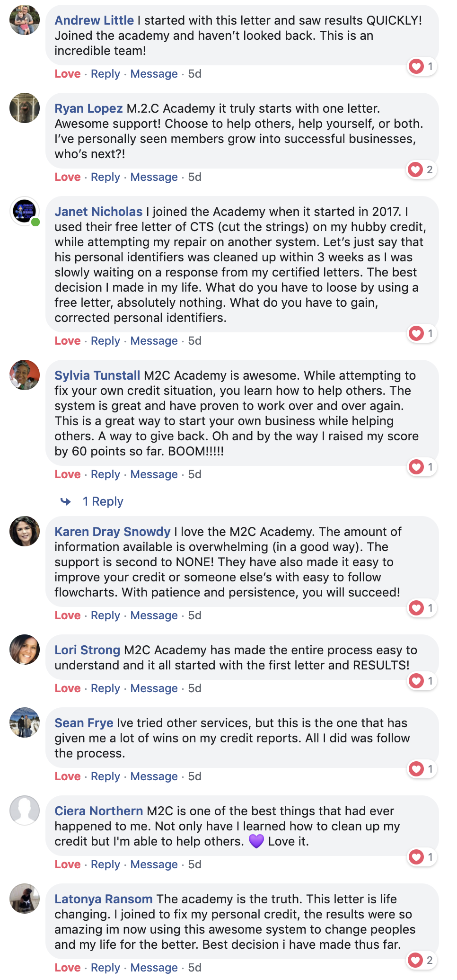Open the 5d timestamp on Lori Strong's comment

click(195, 688)
